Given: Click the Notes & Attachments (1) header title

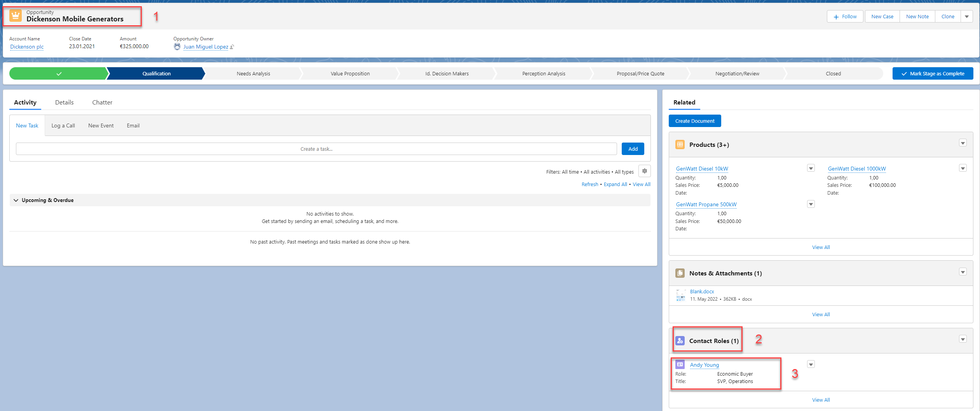Looking at the screenshot, I should pyautogui.click(x=725, y=273).
